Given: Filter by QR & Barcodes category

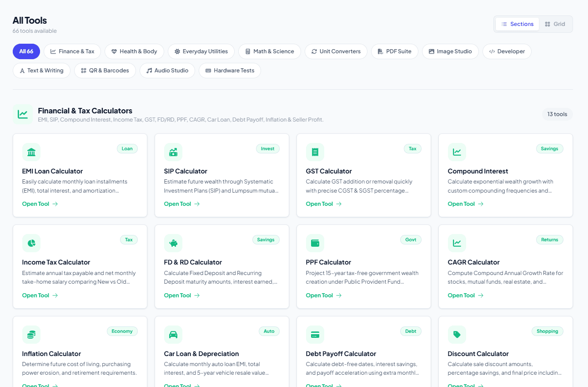Looking at the screenshot, I should tap(105, 71).
